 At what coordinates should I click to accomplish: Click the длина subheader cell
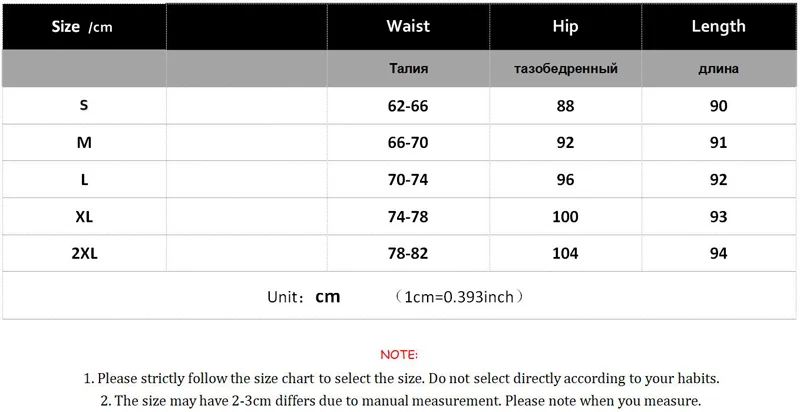(718, 69)
